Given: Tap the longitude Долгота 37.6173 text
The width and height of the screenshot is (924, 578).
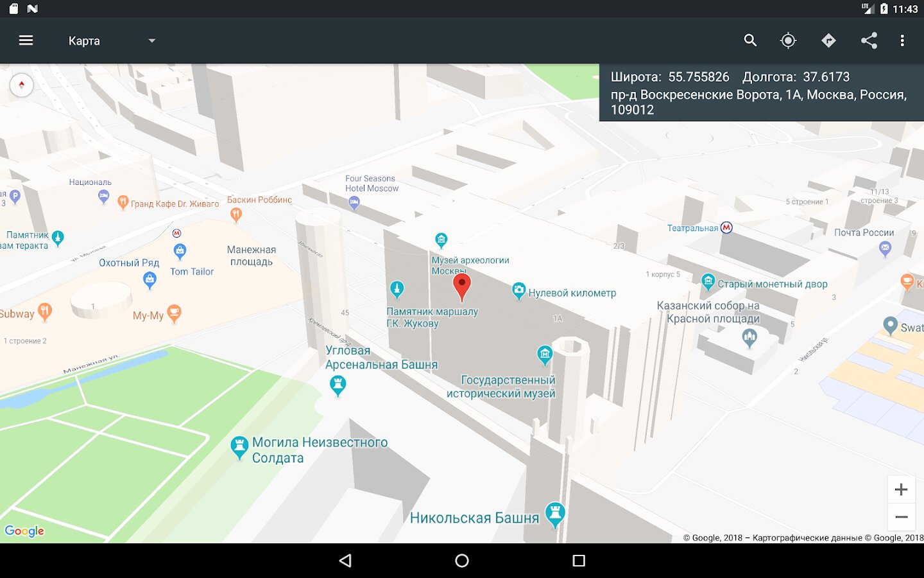Looking at the screenshot, I should click(796, 77).
